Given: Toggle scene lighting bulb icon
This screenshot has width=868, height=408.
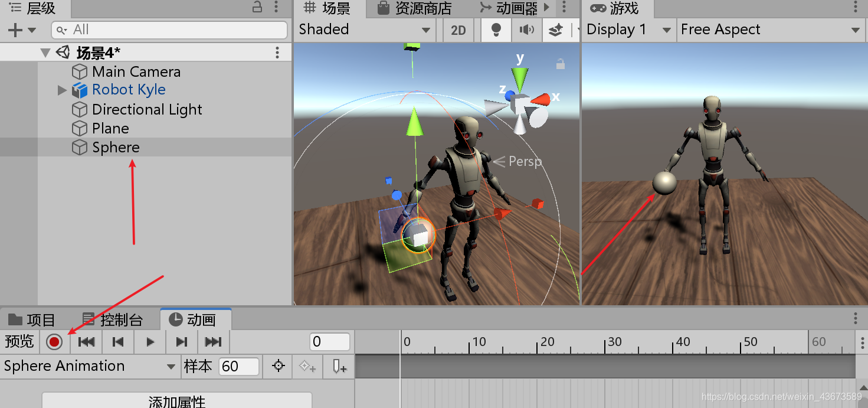Looking at the screenshot, I should (x=496, y=30).
